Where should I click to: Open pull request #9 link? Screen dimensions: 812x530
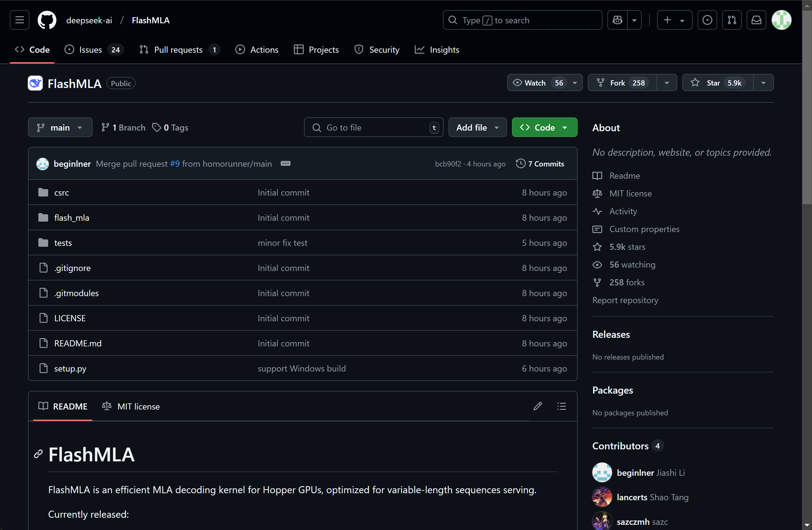pos(175,164)
